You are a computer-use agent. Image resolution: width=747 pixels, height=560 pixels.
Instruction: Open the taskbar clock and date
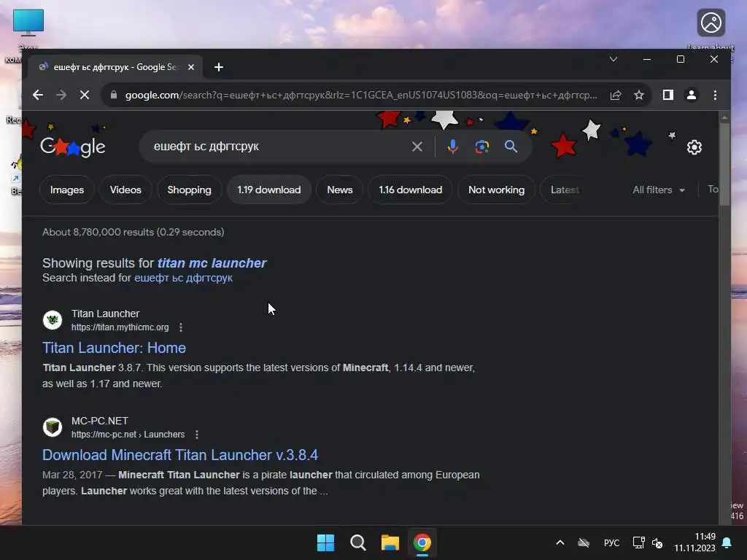(x=694, y=542)
